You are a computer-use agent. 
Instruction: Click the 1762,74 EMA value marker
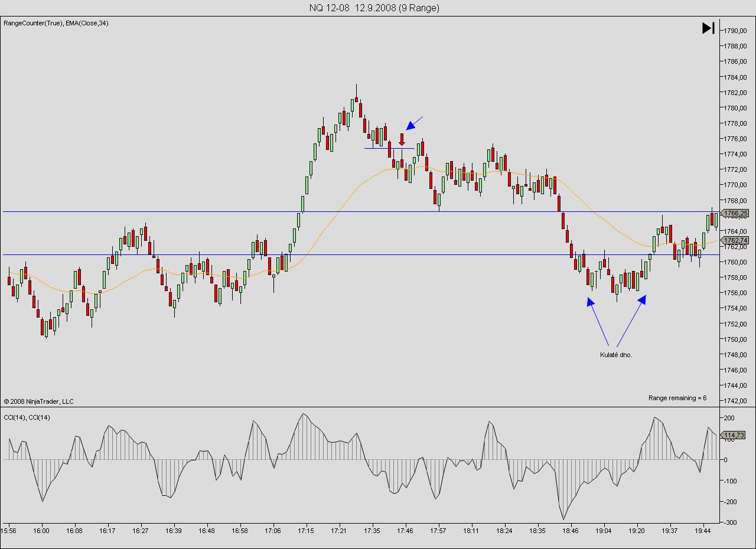736,240
